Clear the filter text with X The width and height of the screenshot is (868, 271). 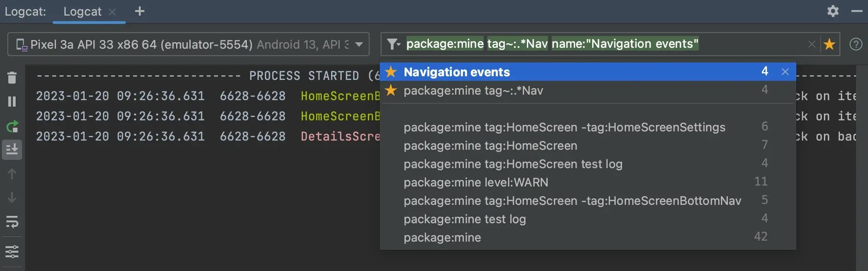(x=812, y=44)
